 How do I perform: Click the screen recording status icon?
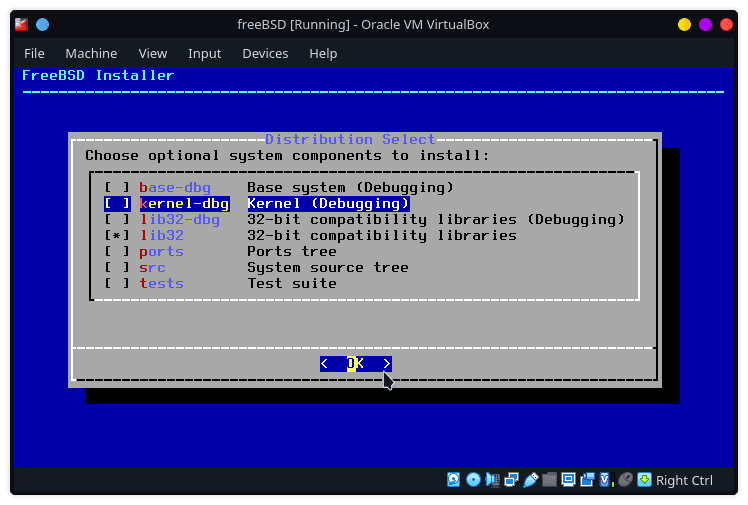pos(587,480)
